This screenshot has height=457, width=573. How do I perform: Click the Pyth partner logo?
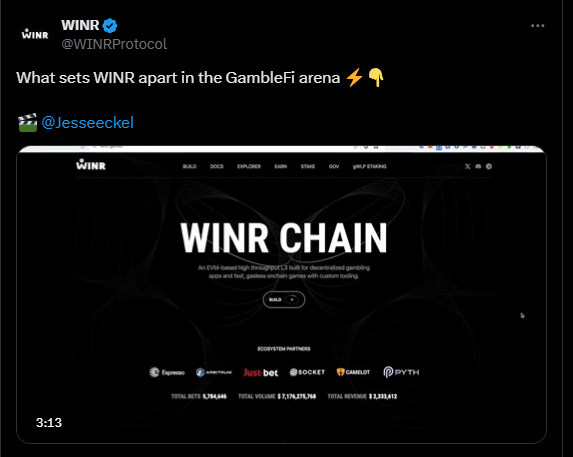coord(401,372)
